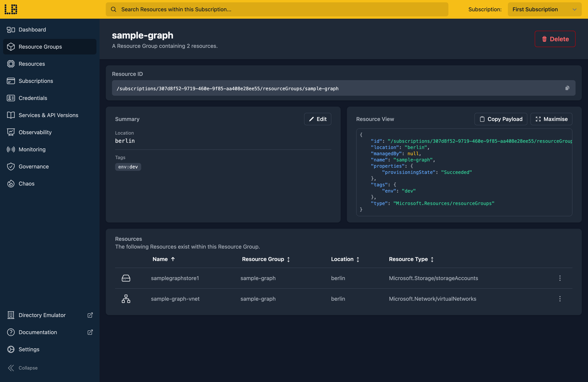Click the Copy Payload button
The image size is (588, 382).
501,119
